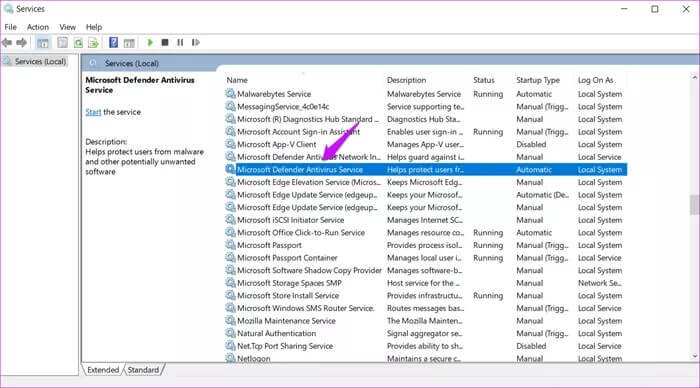
Task: Restart the service using the restart icon
Action: pos(196,42)
